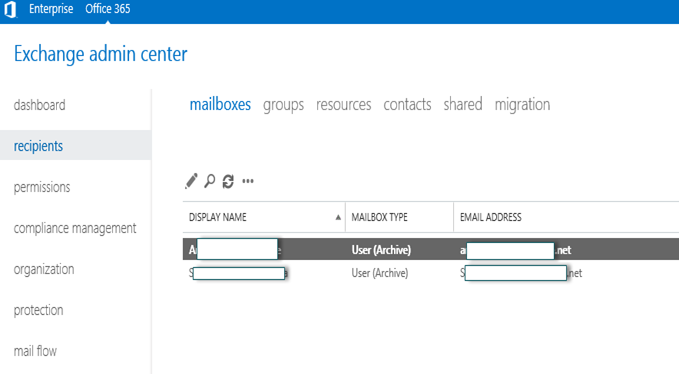Select User (Archive) in highlighted row
Viewport: 679px width, 374px height.
click(381, 250)
